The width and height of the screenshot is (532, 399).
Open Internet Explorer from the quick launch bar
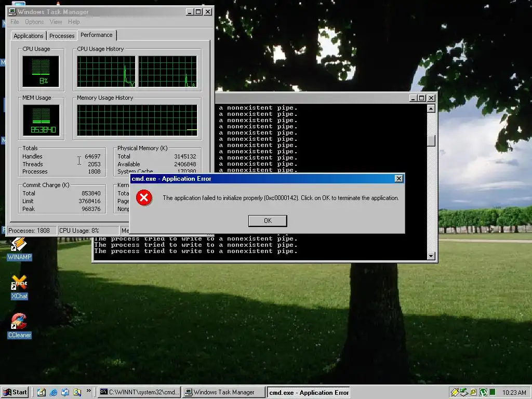(54, 392)
